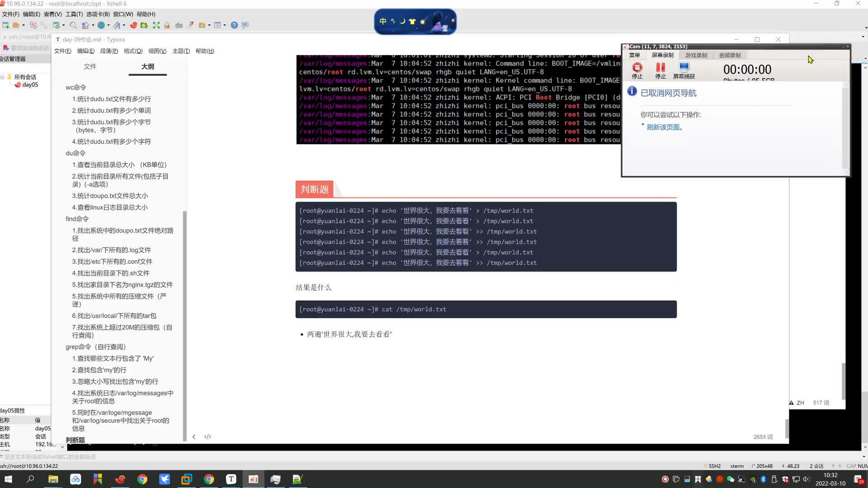Screen dimensions: 868x488
Task: Click the 刷新该页面 link
Action: coord(664,127)
